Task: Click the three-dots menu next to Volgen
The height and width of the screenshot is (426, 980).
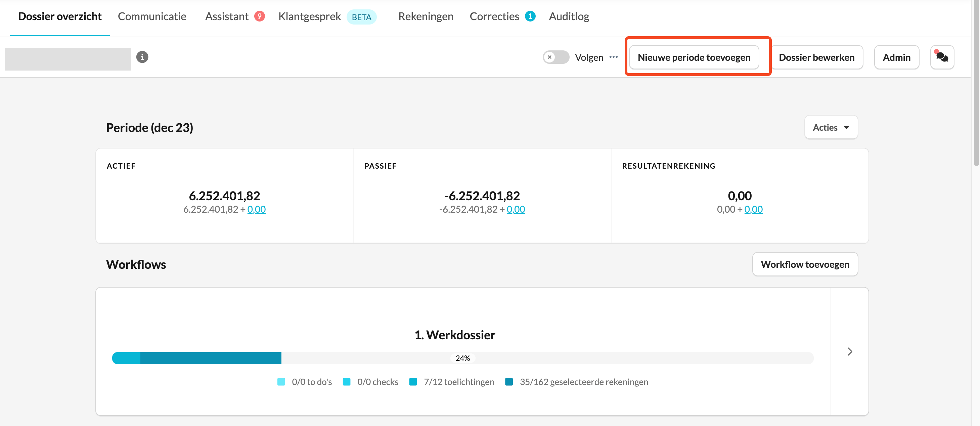Action: pyautogui.click(x=613, y=57)
